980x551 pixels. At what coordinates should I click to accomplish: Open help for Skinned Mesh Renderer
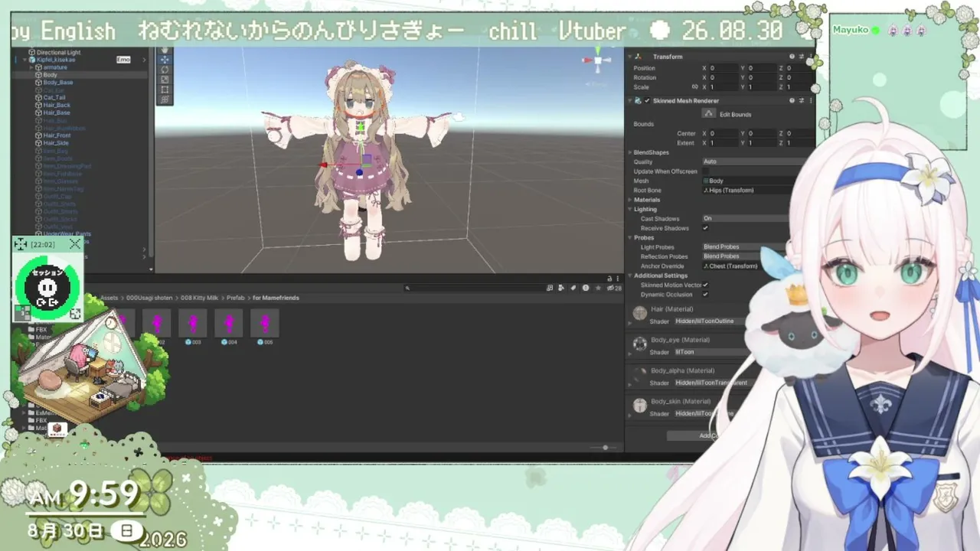click(792, 100)
